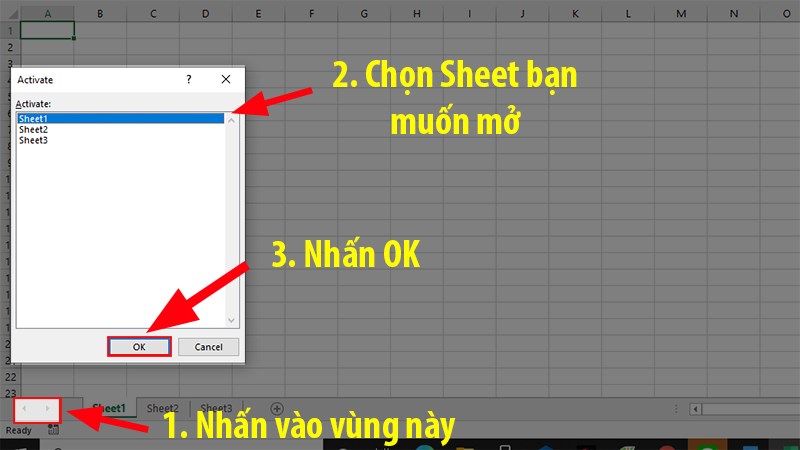Click the horizontal scrollbar left arrow
Screen dimensions: 800x450
695,409
